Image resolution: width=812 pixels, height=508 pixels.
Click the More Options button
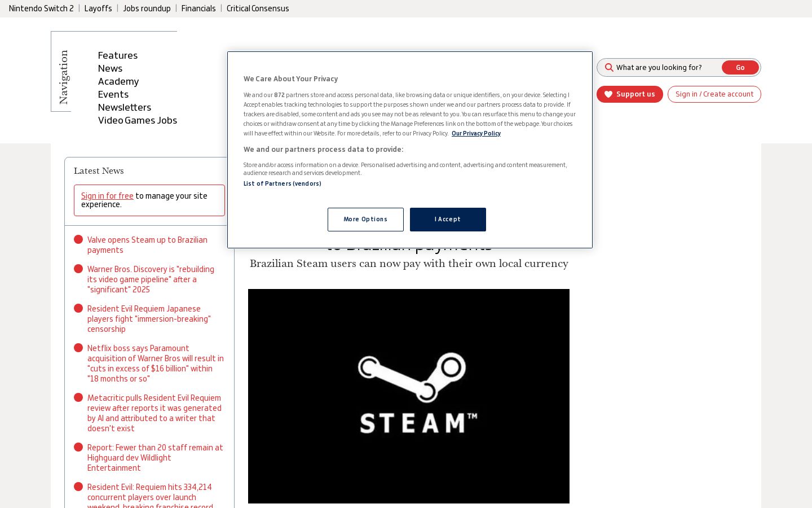[365, 220]
